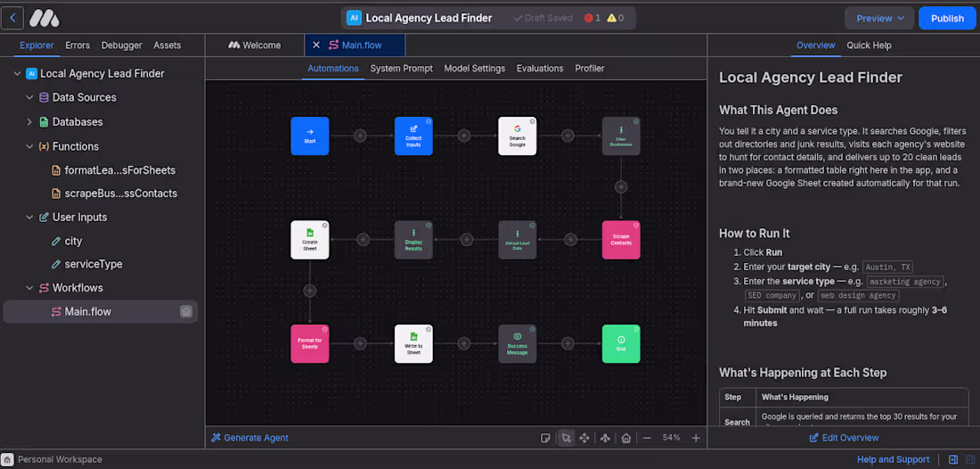Click the MindStudio logo icon
This screenshot has height=469, width=980.
(45, 19)
